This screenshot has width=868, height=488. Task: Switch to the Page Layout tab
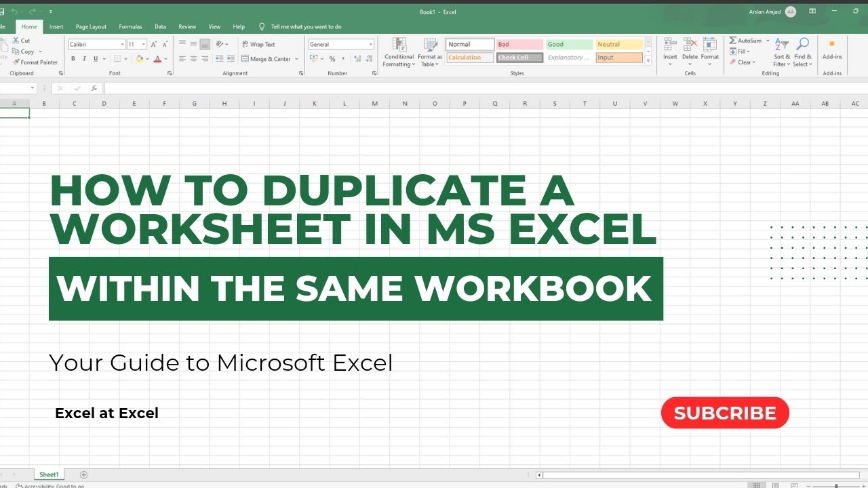click(91, 26)
